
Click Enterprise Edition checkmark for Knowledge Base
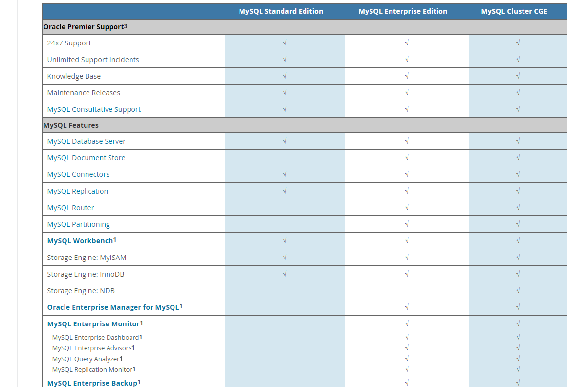[407, 76]
